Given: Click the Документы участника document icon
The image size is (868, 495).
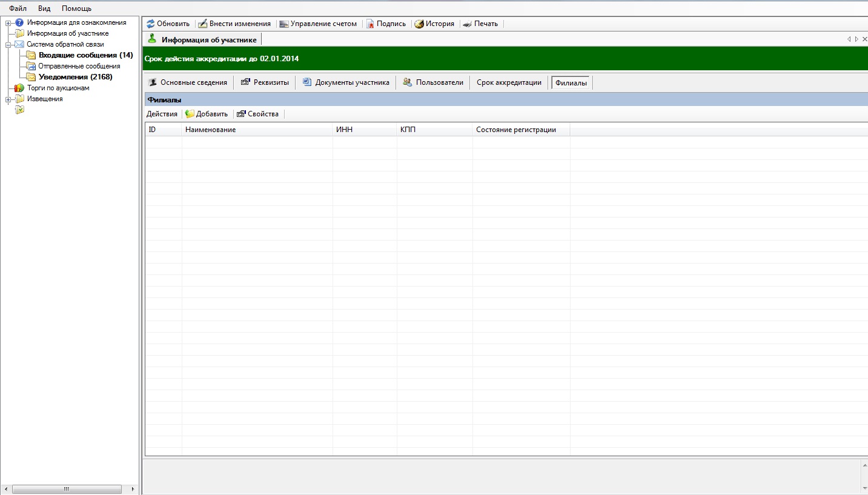Looking at the screenshot, I should pyautogui.click(x=307, y=82).
